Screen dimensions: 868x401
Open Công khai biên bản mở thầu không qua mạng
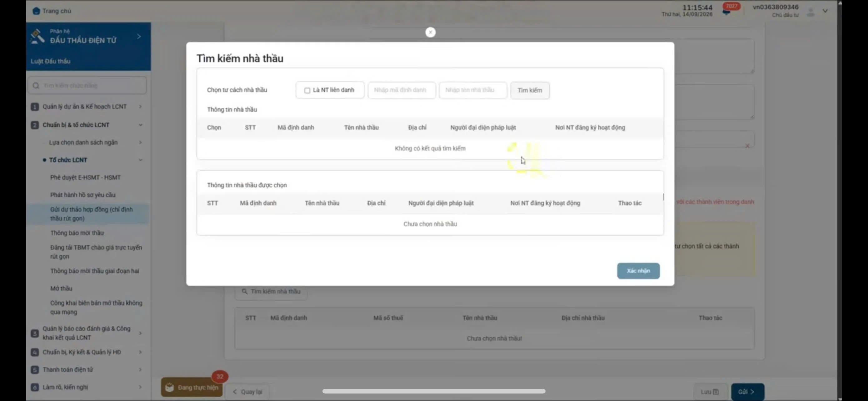point(96,307)
